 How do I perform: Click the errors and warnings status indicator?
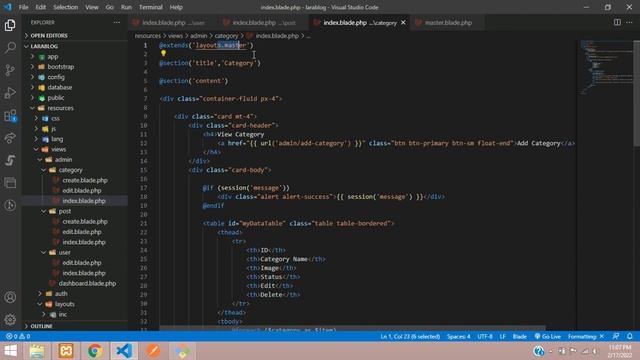[x=18, y=336]
